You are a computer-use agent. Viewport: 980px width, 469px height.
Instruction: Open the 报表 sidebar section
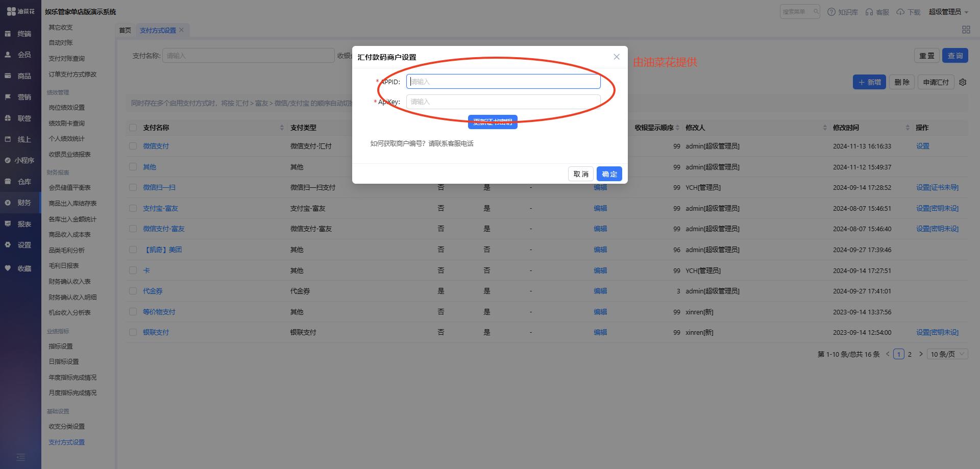click(x=20, y=224)
